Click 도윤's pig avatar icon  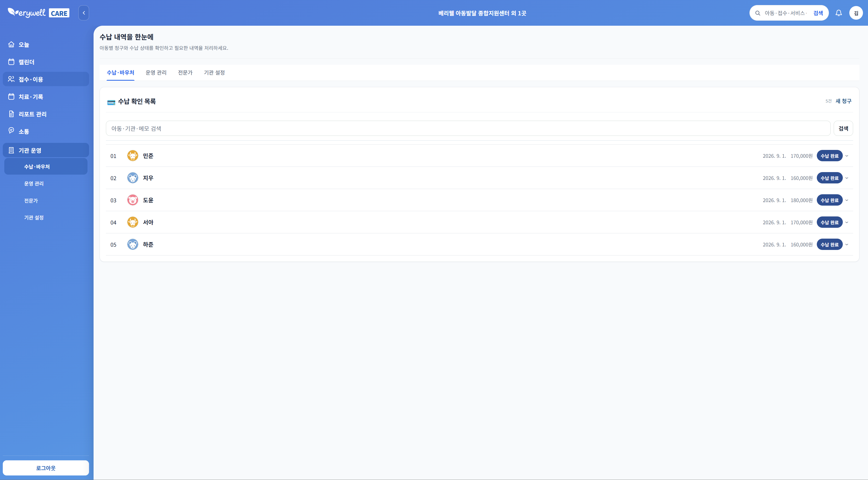132,200
